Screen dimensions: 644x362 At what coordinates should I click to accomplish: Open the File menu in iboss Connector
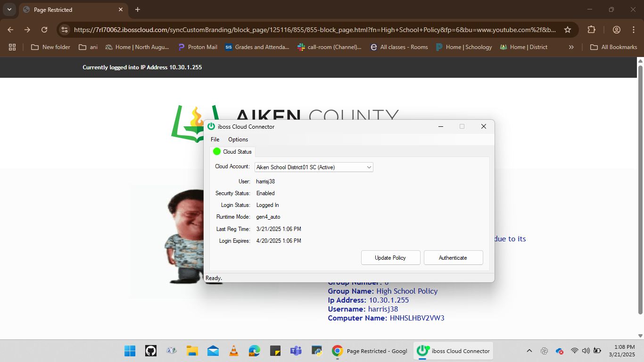click(215, 140)
